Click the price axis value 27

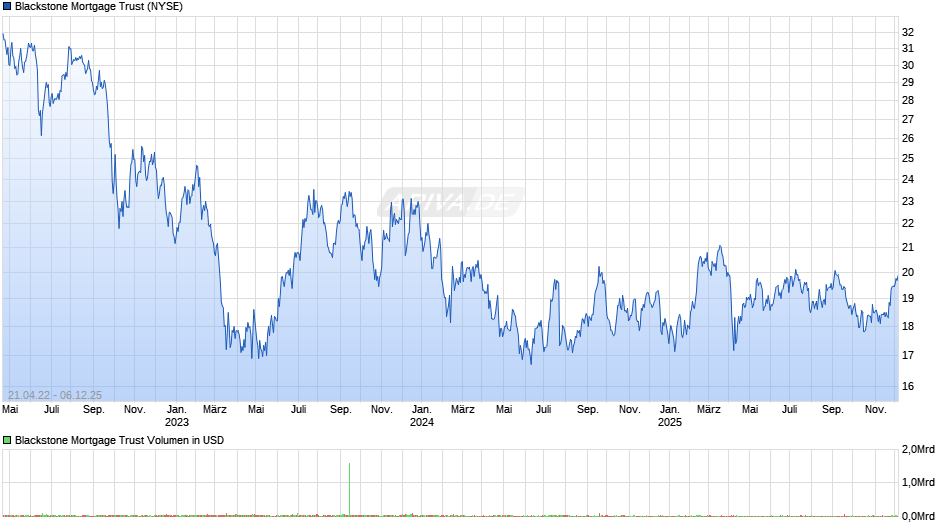click(908, 119)
